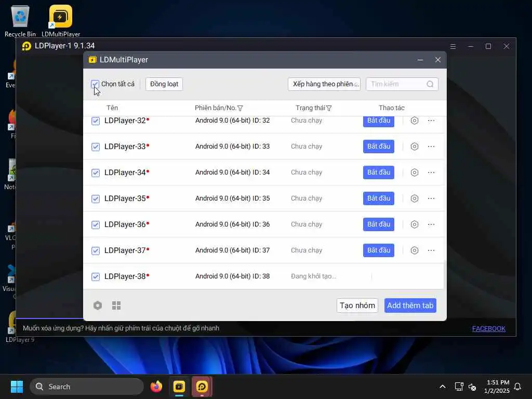The width and height of the screenshot is (532, 399).
Task: Start LDPlayer-37 with Bắt đầu
Action: [379, 250]
